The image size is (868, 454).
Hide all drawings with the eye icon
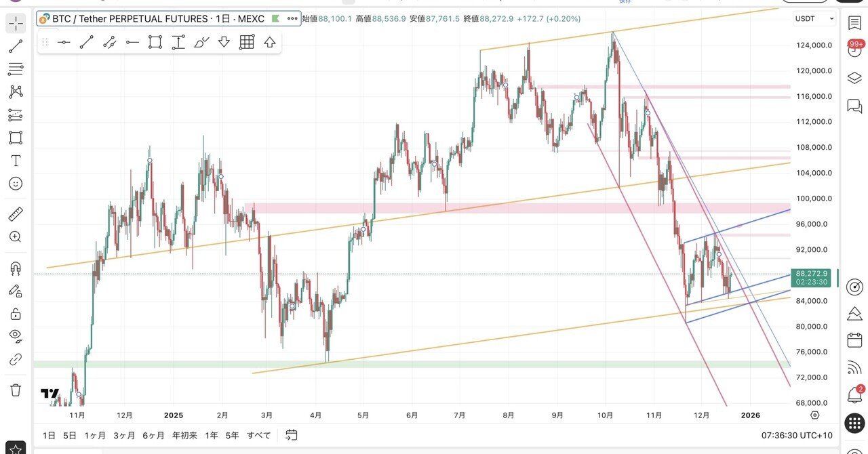point(16,335)
